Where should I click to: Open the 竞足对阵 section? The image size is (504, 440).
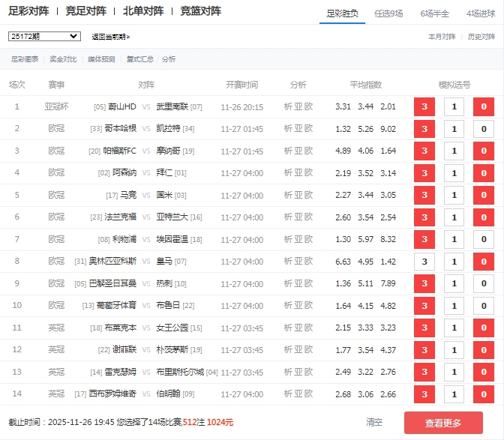(85, 11)
